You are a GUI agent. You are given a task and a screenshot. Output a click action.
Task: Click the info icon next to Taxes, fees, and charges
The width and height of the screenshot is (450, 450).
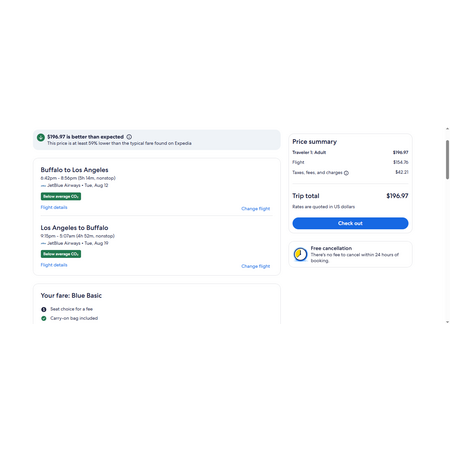(x=346, y=173)
